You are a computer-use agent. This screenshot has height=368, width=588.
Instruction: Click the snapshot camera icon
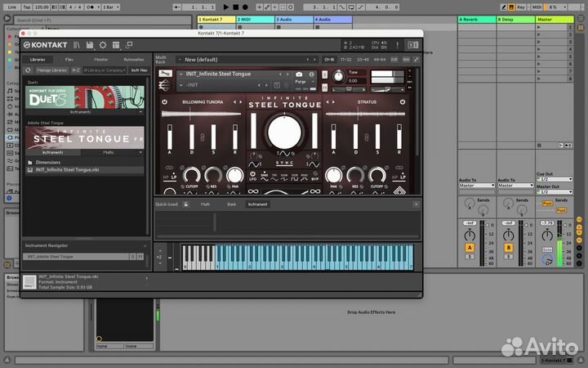299,74
